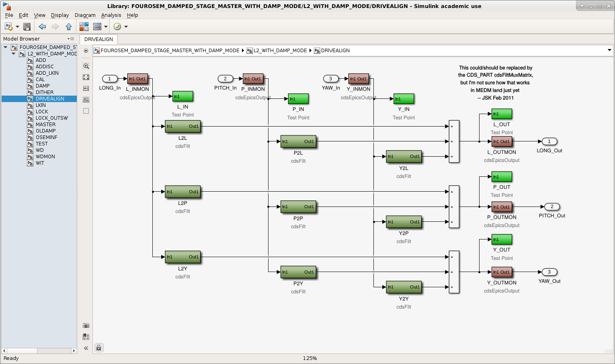
Task: Click L2_WITH_DAMP_MODE in the breadcrumb
Action: 280,51
